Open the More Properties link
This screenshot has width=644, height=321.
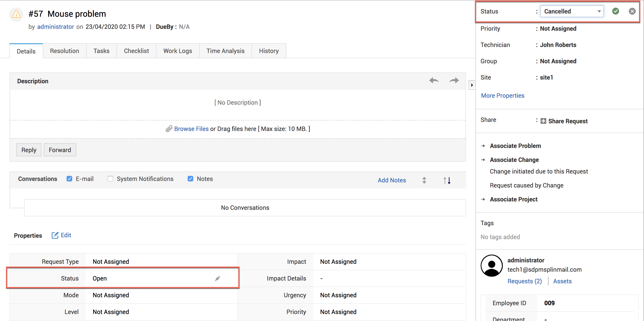502,95
